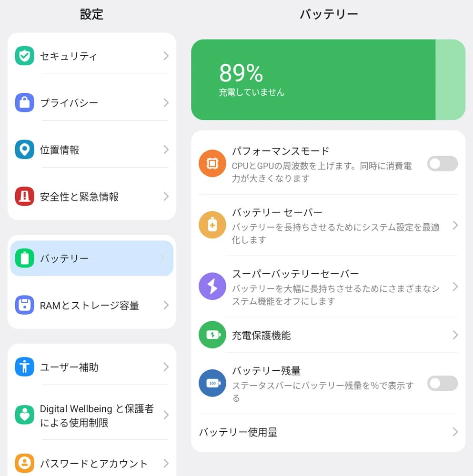Click the red Safety and emergency icon
This screenshot has height=476, width=473.
24,197
